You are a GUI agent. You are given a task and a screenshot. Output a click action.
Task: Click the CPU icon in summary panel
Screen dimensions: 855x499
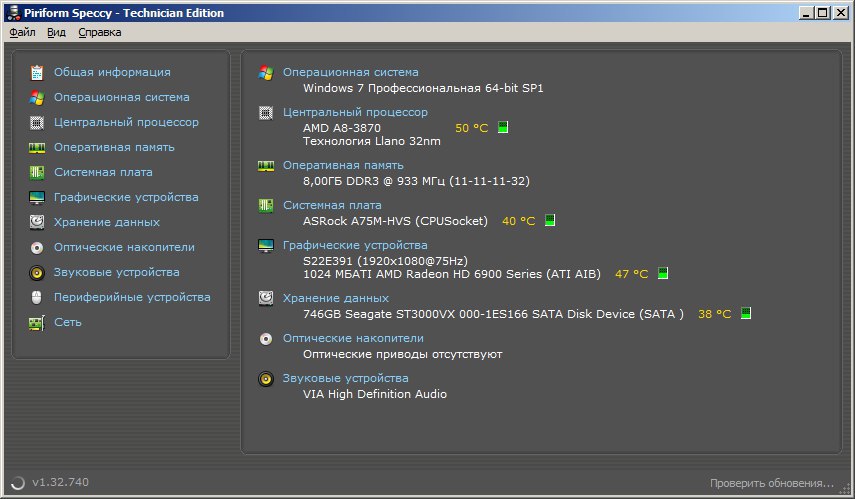click(266, 113)
